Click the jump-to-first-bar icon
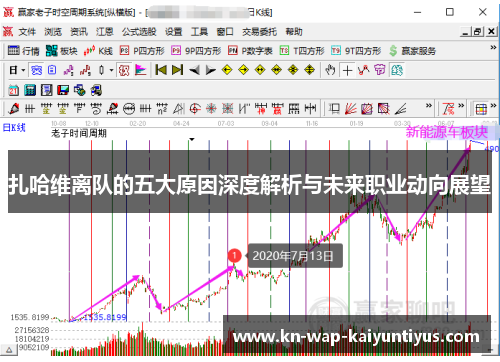Viewport: 500px width, 362px height. coord(161,70)
